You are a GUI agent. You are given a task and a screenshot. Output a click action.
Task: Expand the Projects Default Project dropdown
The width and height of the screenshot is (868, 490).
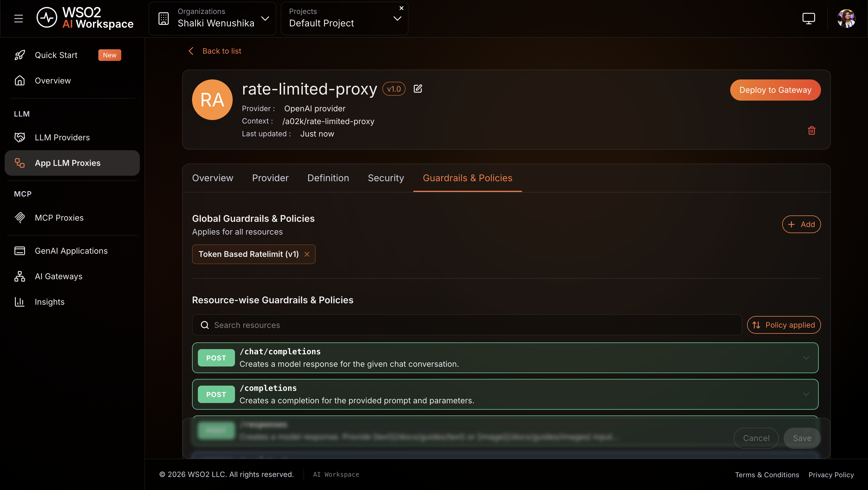point(397,19)
